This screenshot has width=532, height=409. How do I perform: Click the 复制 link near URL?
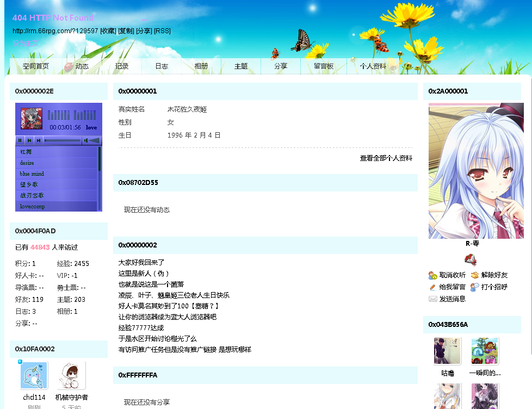coord(126,31)
